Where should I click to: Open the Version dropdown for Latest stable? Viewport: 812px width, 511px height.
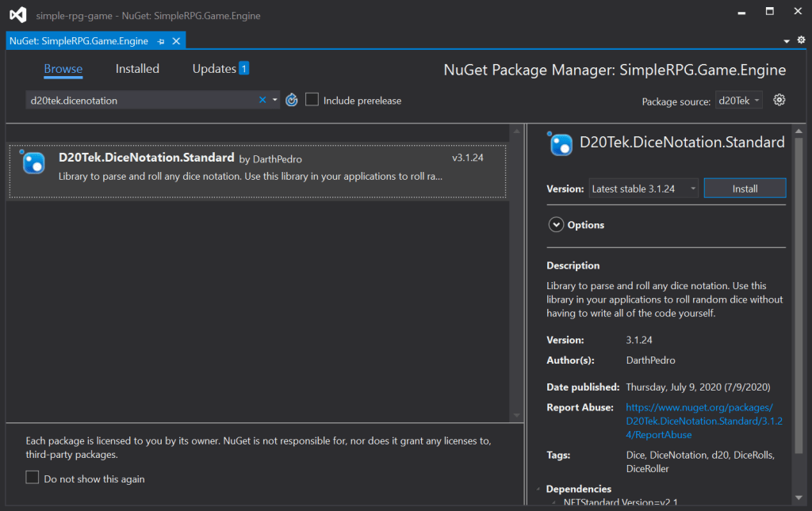(644, 189)
